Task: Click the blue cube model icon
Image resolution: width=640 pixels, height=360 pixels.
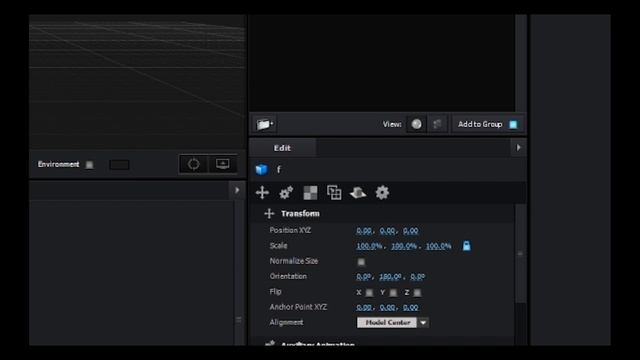Action: pos(262,169)
